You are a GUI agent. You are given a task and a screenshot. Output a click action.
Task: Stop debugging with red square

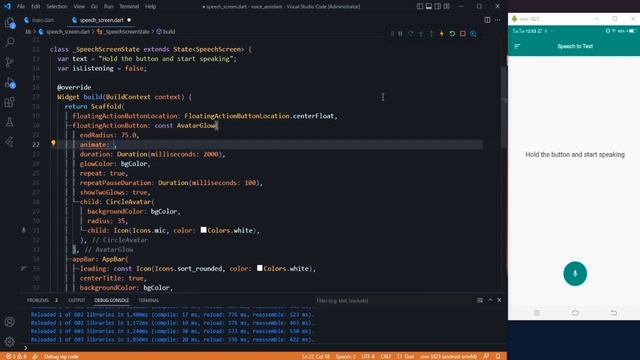click(462, 34)
